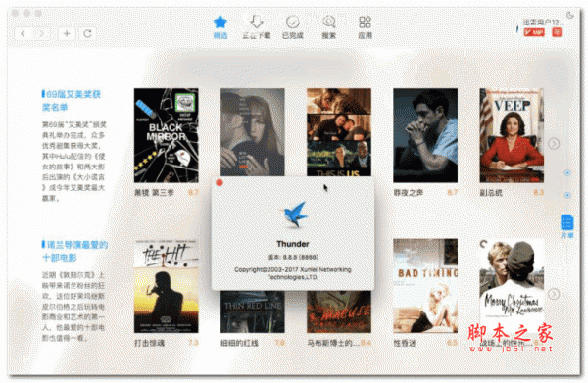Show next shows in the 艾美奖 row
Screen dimensions: 588x383
pos(554,144)
